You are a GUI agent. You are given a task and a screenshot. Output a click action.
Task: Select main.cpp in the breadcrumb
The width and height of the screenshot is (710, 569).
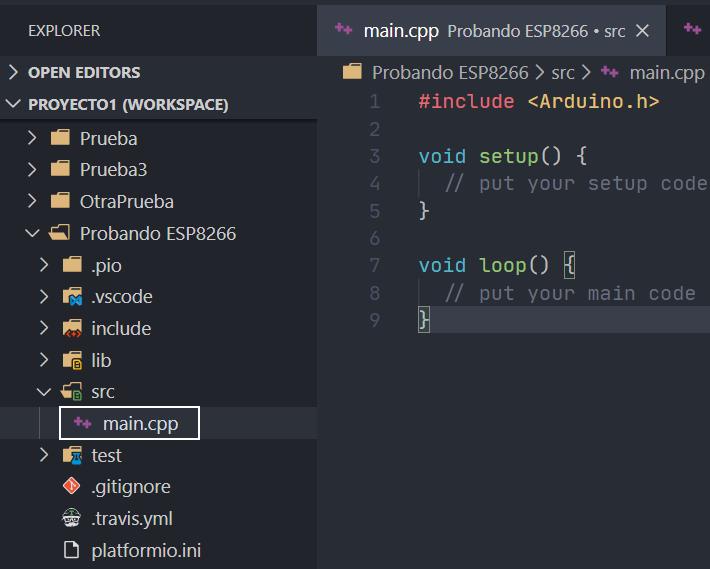[x=667, y=72]
